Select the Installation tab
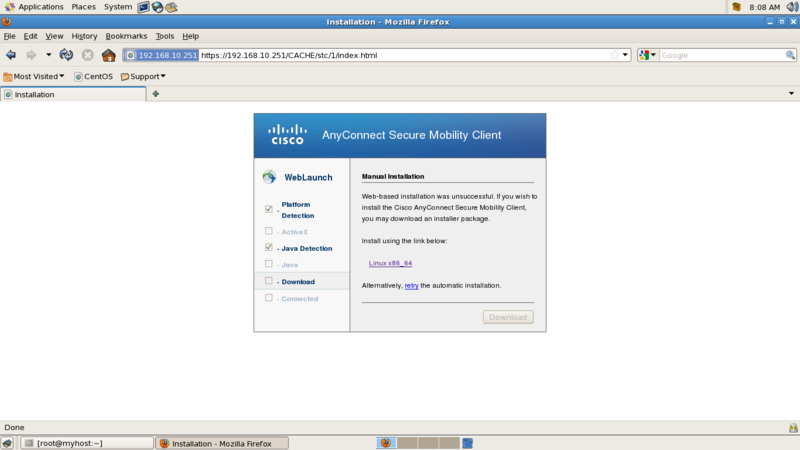 (x=73, y=94)
